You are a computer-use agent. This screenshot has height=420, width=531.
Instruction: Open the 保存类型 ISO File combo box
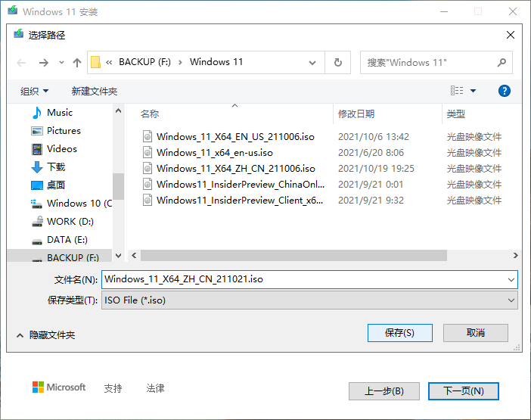pyautogui.click(x=309, y=300)
